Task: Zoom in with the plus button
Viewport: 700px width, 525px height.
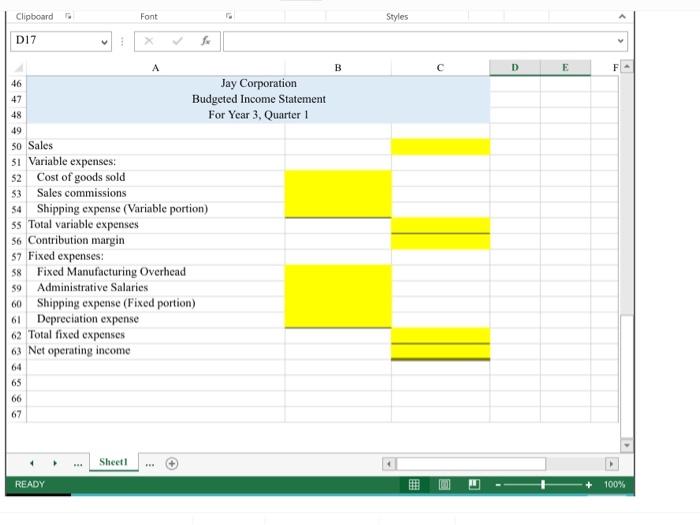Action: pyautogui.click(x=588, y=485)
